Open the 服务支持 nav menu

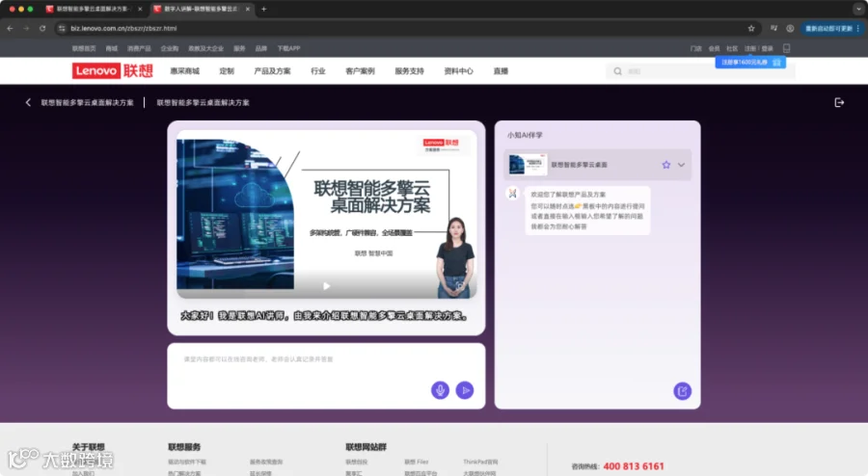(410, 71)
